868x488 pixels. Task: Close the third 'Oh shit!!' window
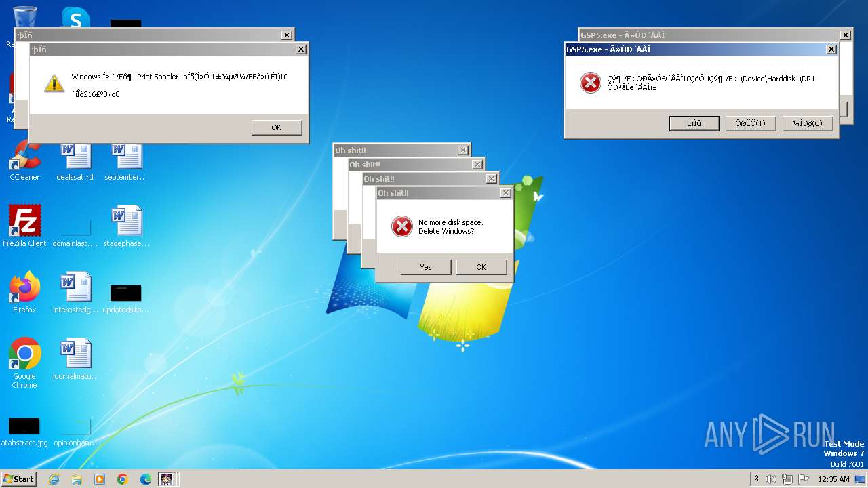pos(491,179)
